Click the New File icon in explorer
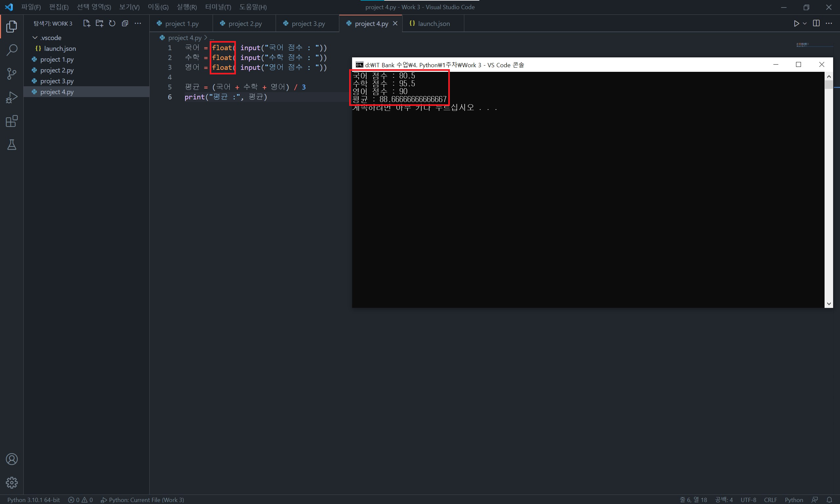 coord(86,23)
